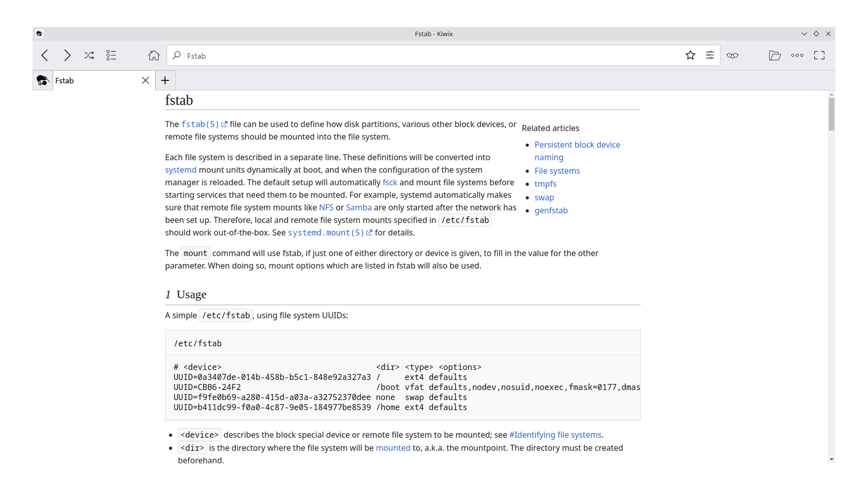Open the genfstab related article

pos(551,210)
